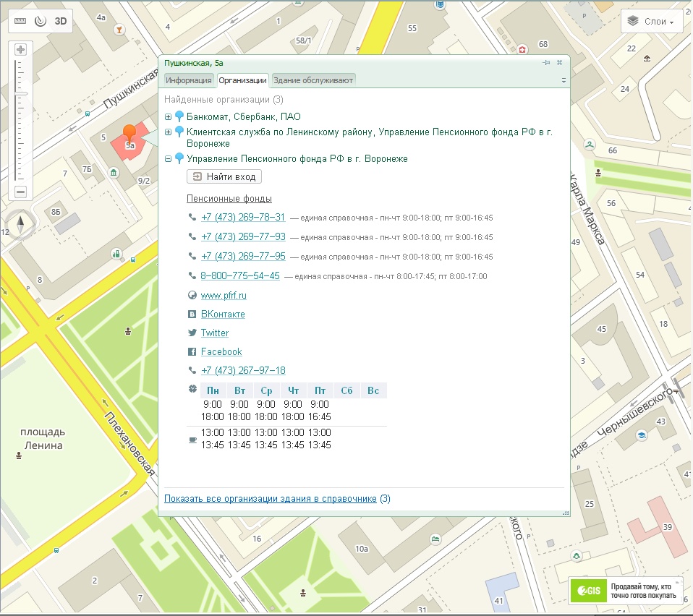Reset map orientation using the compass
The image size is (693, 616).
tap(20, 225)
